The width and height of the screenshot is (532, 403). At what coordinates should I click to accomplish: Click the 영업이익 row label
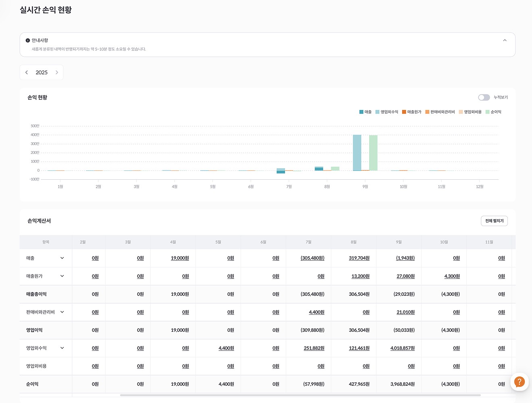pyautogui.click(x=34, y=330)
